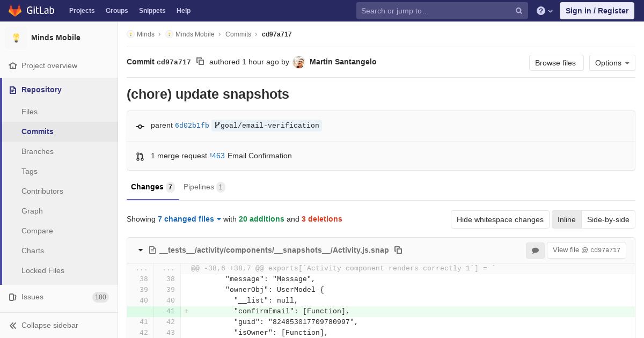Click the Martin Santangelo author link

tap(343, 62)
